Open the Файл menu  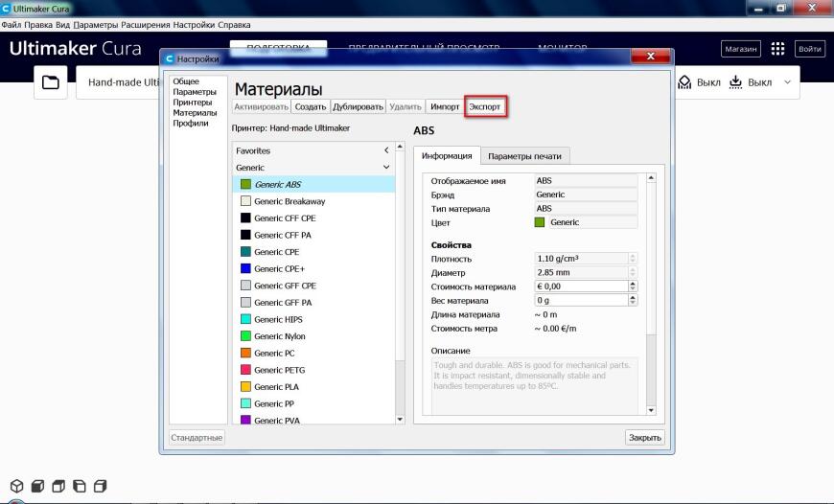(x=12, y=25)
